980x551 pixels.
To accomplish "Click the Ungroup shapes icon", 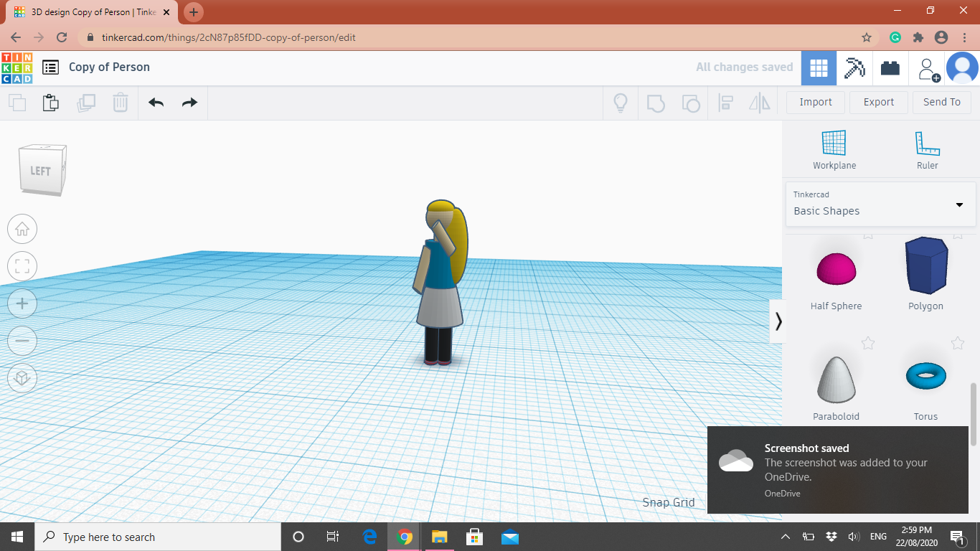I will point(691,103).
